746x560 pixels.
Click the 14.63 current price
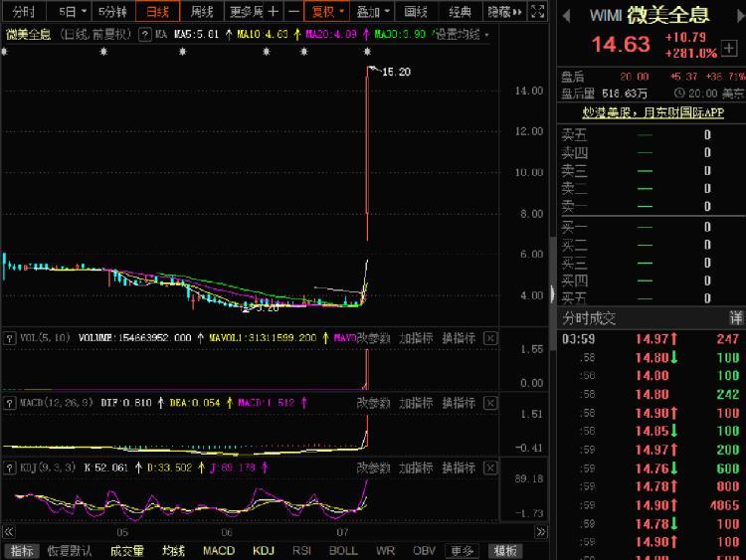pyautogui.click(x=621, y=45)
